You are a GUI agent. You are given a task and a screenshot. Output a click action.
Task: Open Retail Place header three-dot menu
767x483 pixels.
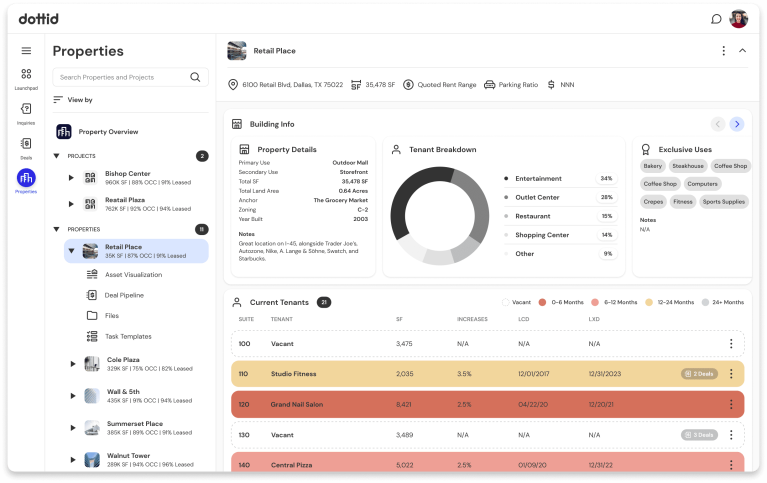(x=724, y=51)
